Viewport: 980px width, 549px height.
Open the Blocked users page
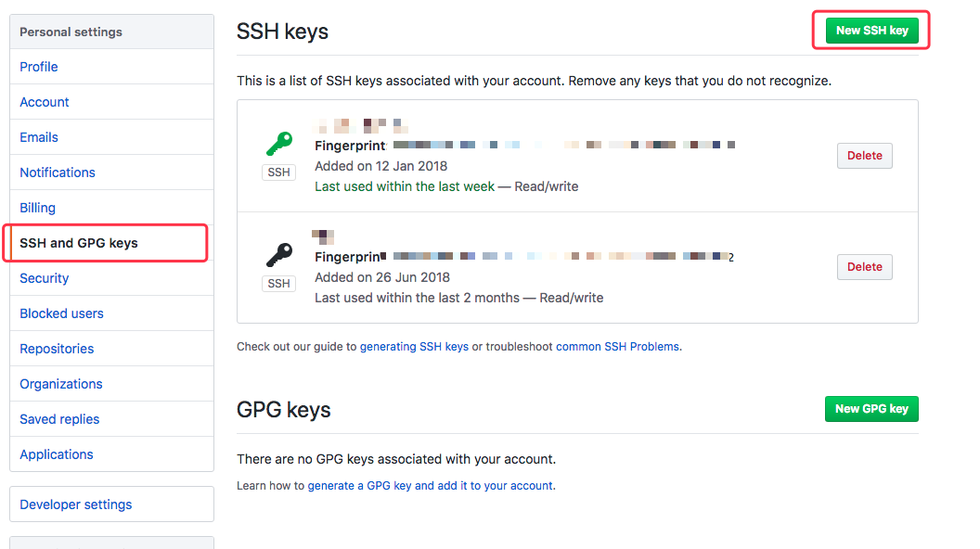pos(61,313)
